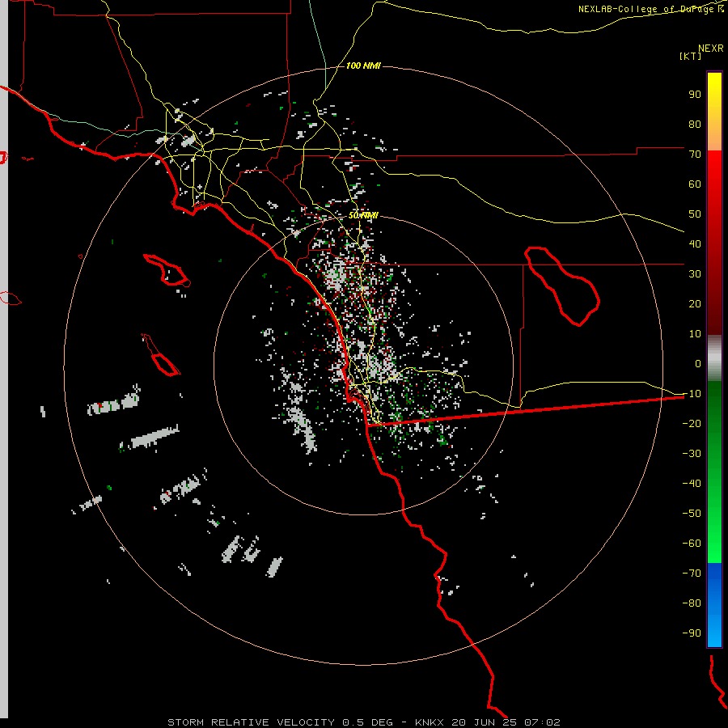The height and width of the screenshot is (728, 728).
Task: Click the 50 NMI range ring label
Action: tap(363, 215)
